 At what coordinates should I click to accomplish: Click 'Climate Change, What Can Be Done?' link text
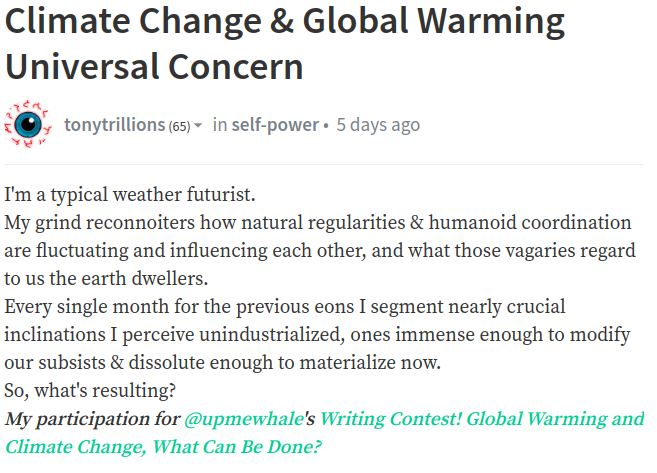[x=163, y=447]
